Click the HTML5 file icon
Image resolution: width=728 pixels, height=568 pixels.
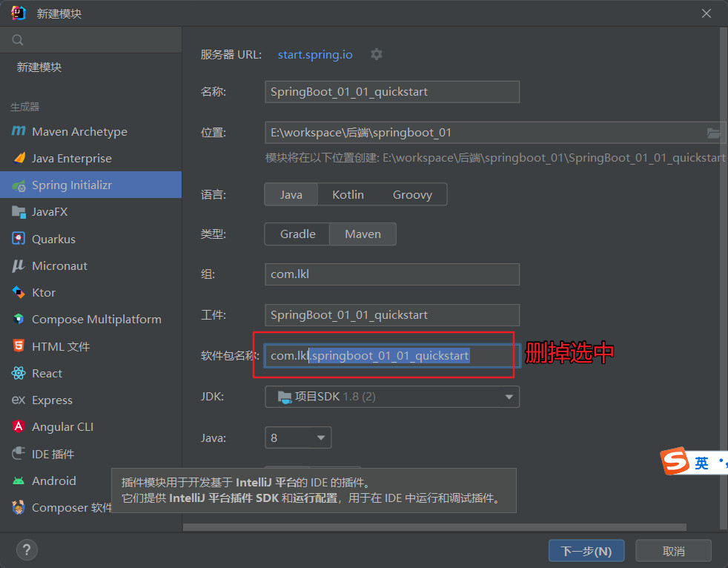[x=19, y=346]
